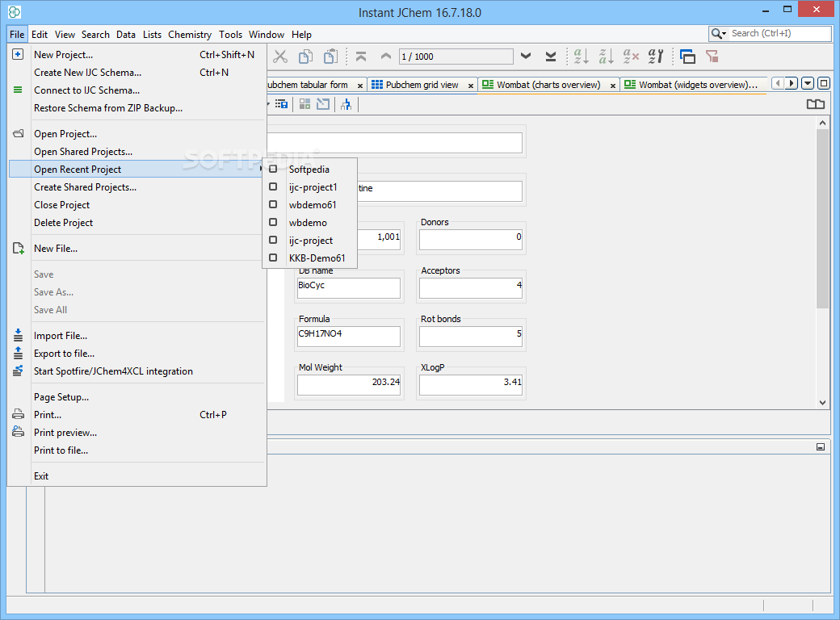Image resolution: width=840 pixels, height=620 pixels.
Task: Open recent project wbdemo
Action: coord(309,222)
